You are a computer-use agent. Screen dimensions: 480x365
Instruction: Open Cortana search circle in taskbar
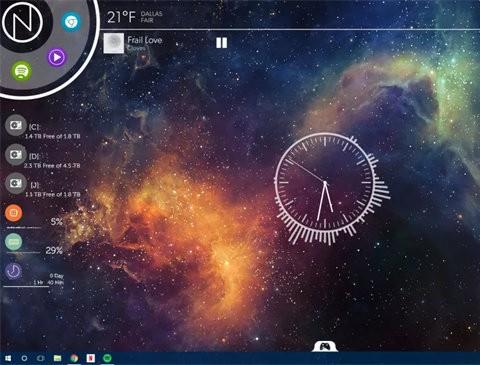[24, 358]
